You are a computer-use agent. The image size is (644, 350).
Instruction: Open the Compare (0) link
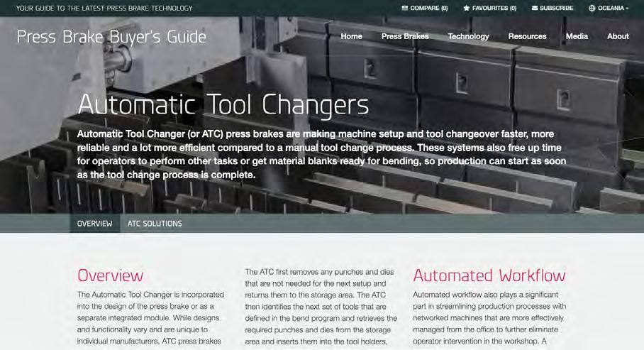click(x=425, y=8)
